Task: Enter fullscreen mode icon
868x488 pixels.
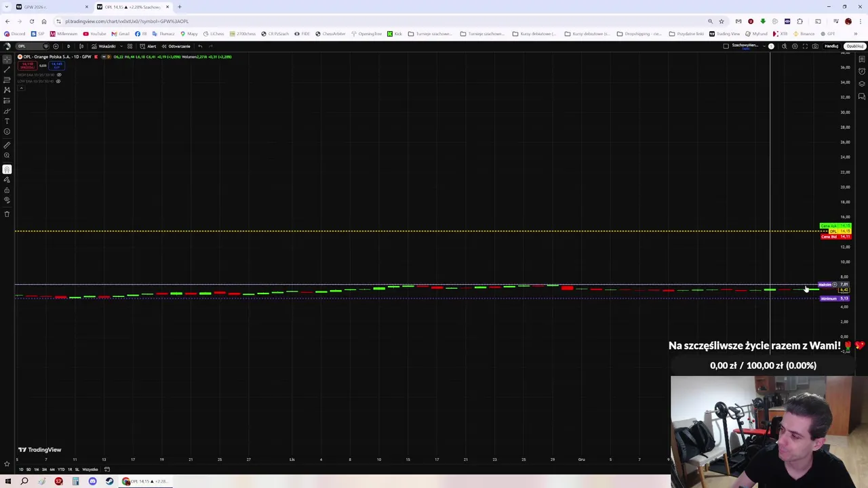Action: click(805, 46)
